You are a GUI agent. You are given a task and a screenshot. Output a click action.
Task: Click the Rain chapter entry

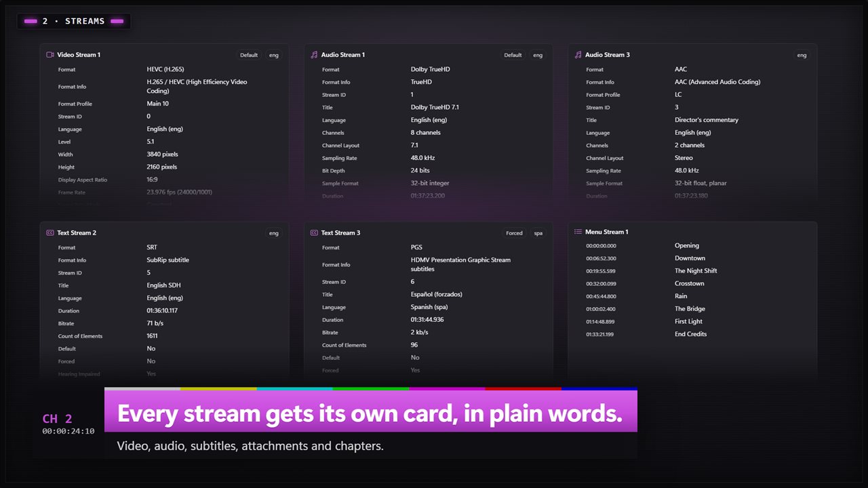(x=681, y=296)
